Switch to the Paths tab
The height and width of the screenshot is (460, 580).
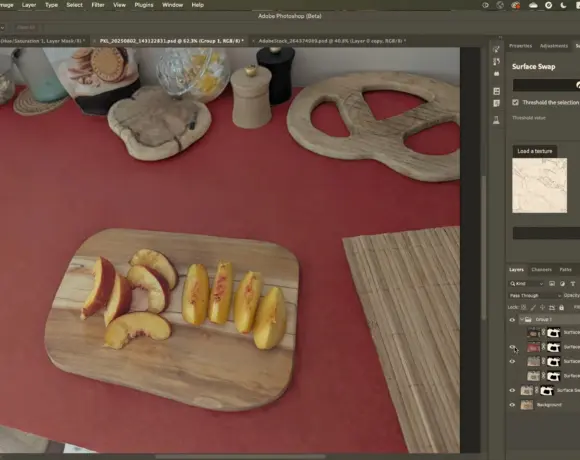566,270
